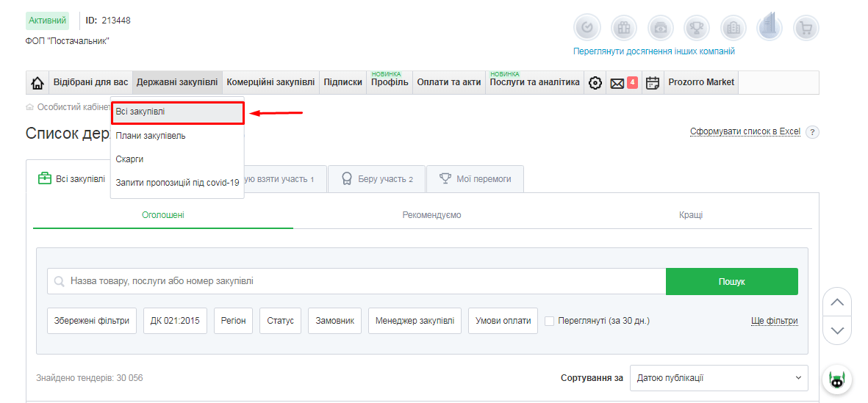Click the trophy achievement badge icon
868x403 pixels.
[x=697, y=28]
